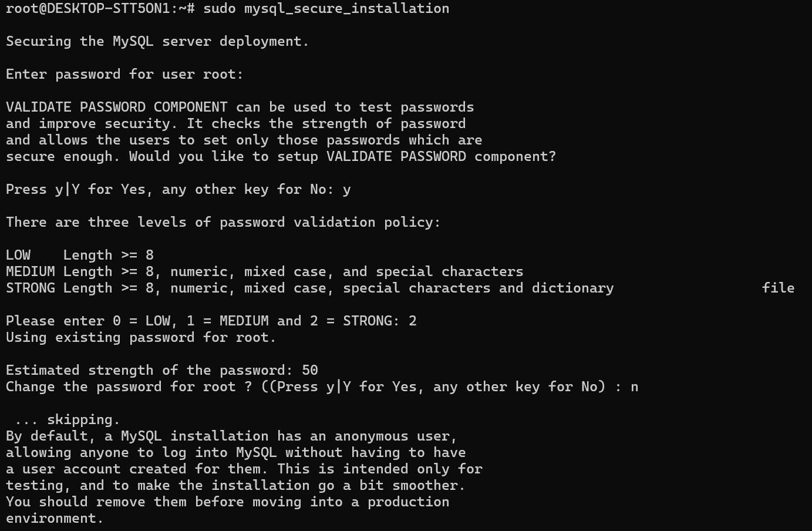
Task: Click 'Using existing password for root.' line
Action: click(141, 337)
